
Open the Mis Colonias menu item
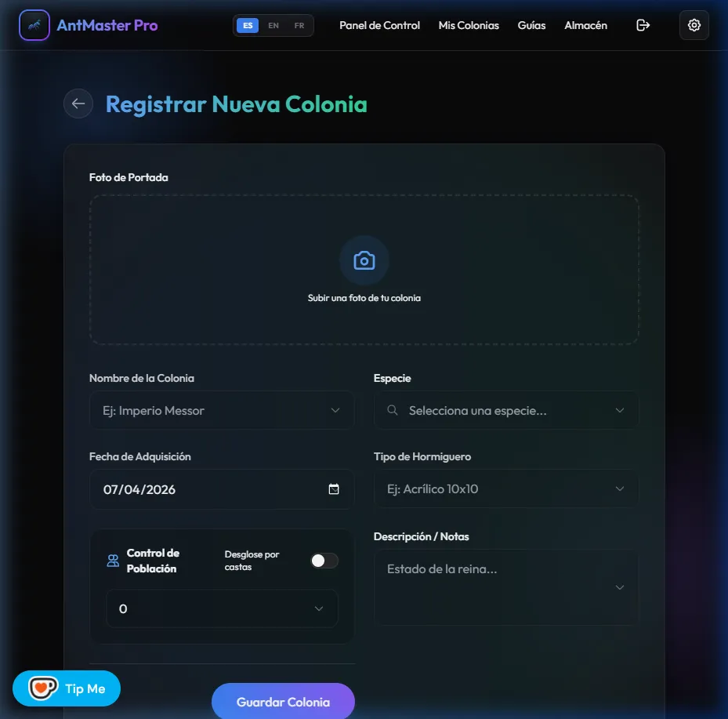tap(469, 25)
